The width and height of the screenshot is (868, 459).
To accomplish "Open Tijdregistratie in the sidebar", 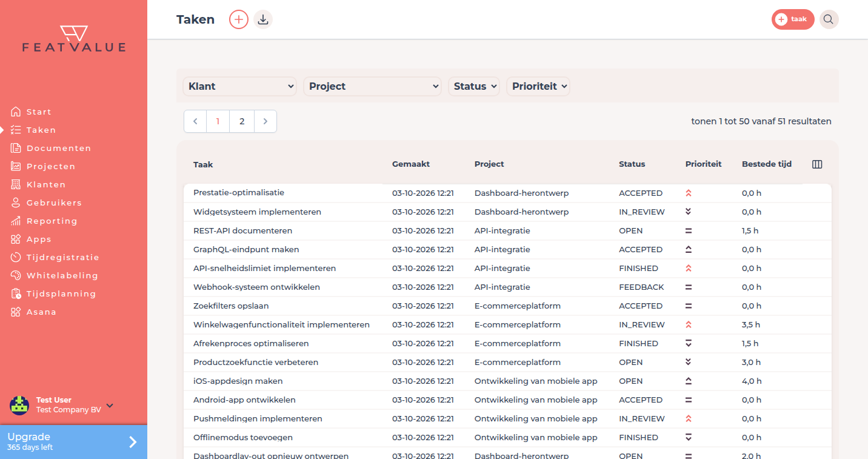I will click(x=55, y=257).
